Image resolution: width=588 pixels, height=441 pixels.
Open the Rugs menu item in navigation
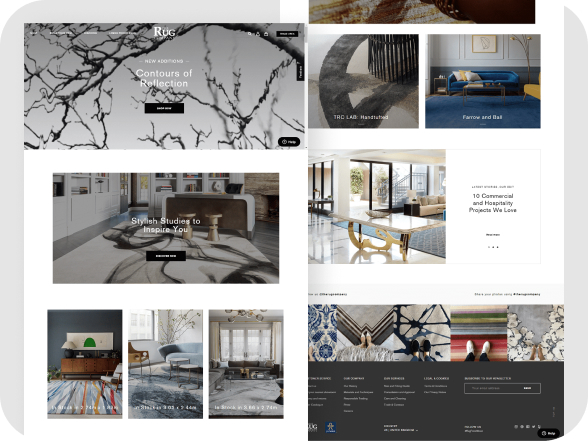coord(33,33)
